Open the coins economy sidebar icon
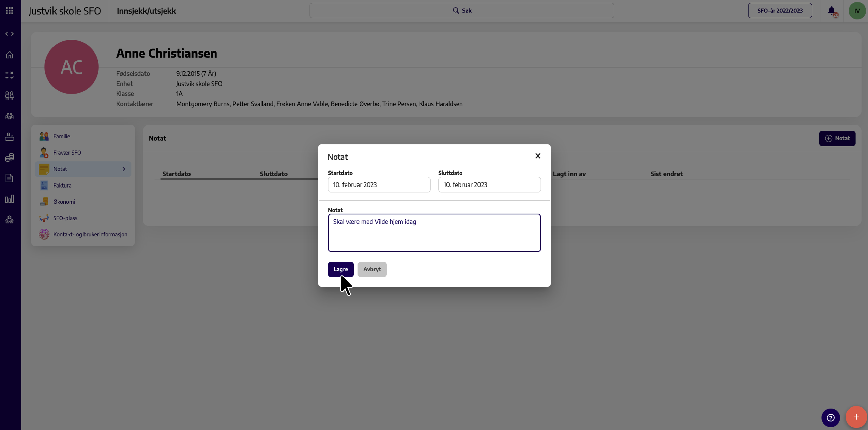The width and height of the screenshot is (868, 430). [10, 157]
